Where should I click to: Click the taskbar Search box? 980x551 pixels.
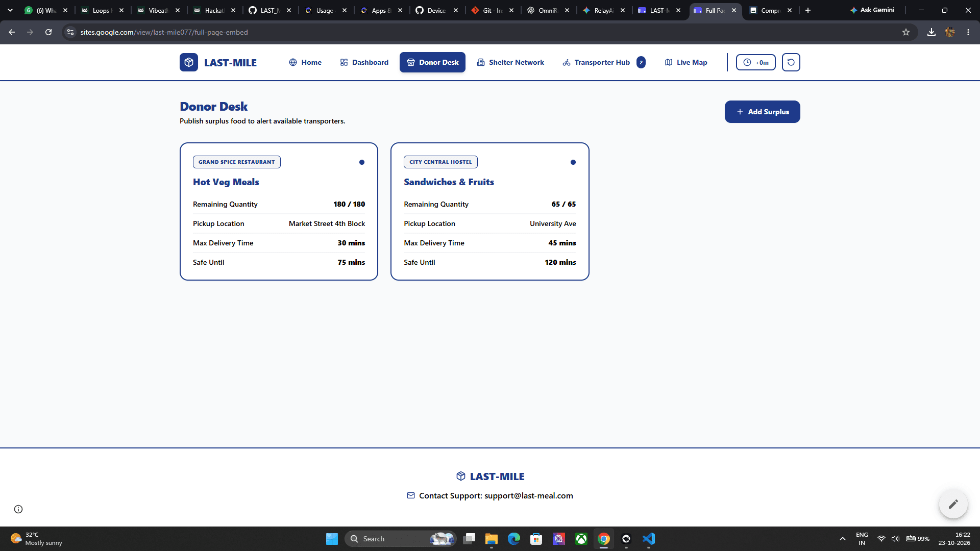[401, 539]
